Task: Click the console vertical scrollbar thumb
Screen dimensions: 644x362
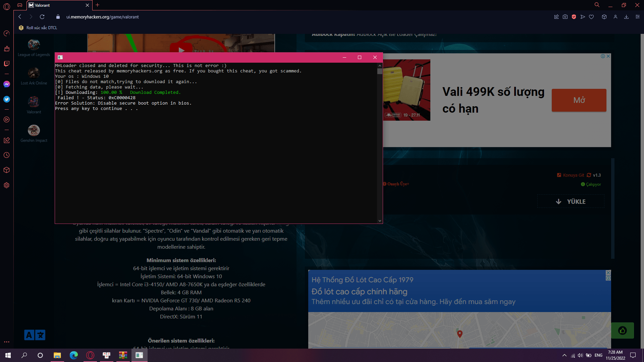Action: point(380,71)
